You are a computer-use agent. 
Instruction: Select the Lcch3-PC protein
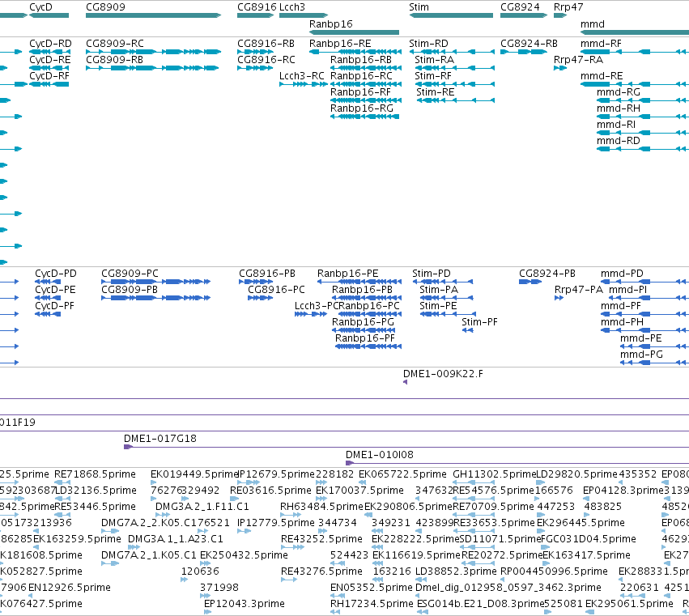pos(311,314)
